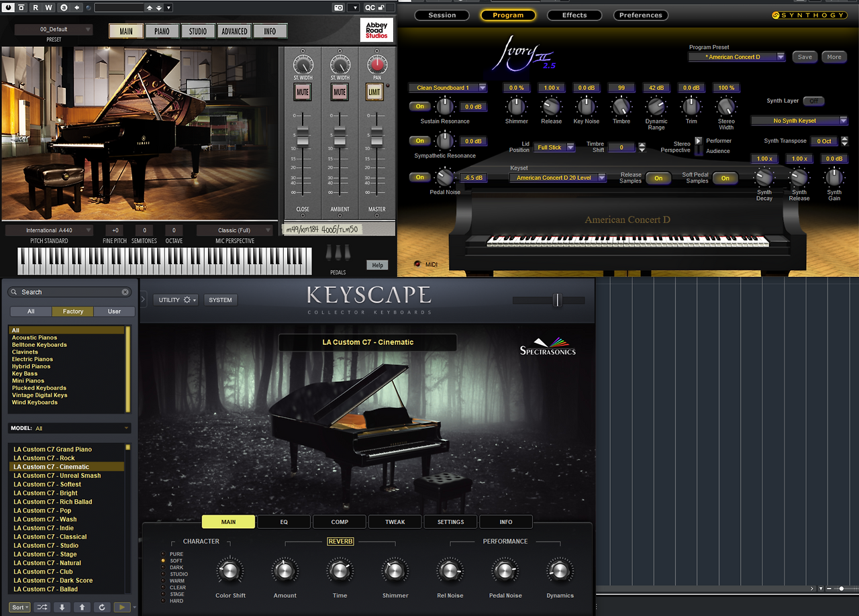Viewport: 859px width, 616px height.
Task: Mute the Close mic channel
Action: 303,92
